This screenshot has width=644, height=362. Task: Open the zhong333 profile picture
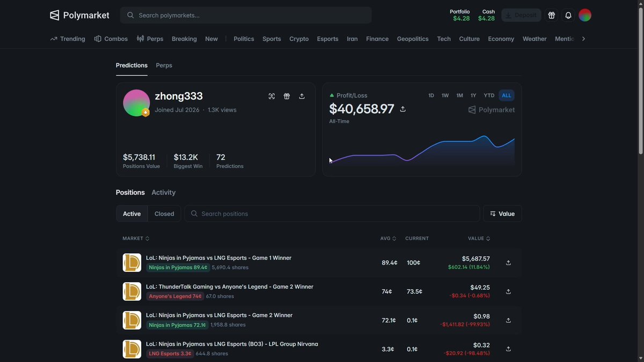(136, 103)
